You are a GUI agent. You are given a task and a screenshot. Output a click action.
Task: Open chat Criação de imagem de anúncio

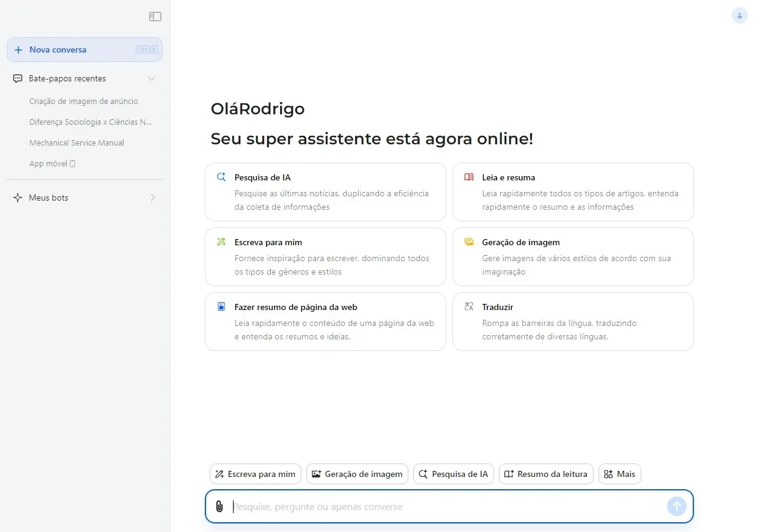click(x=84, y=102)
